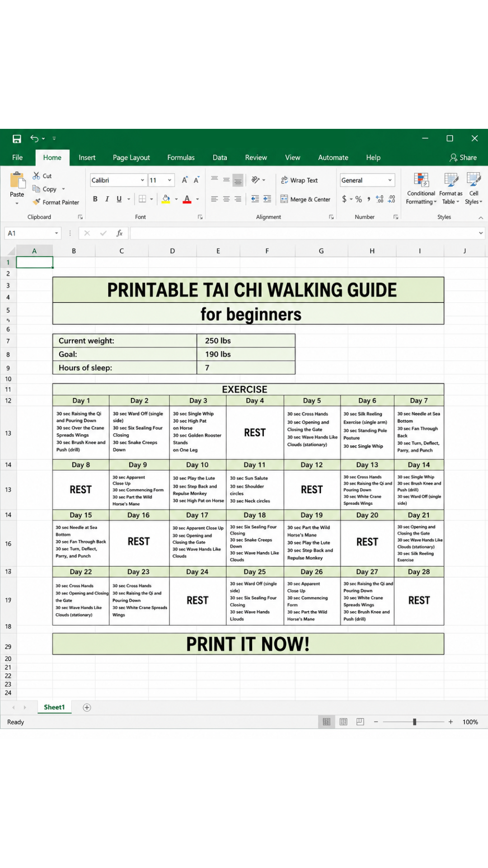
Task: Align text left icon
Action: [215, 199]
